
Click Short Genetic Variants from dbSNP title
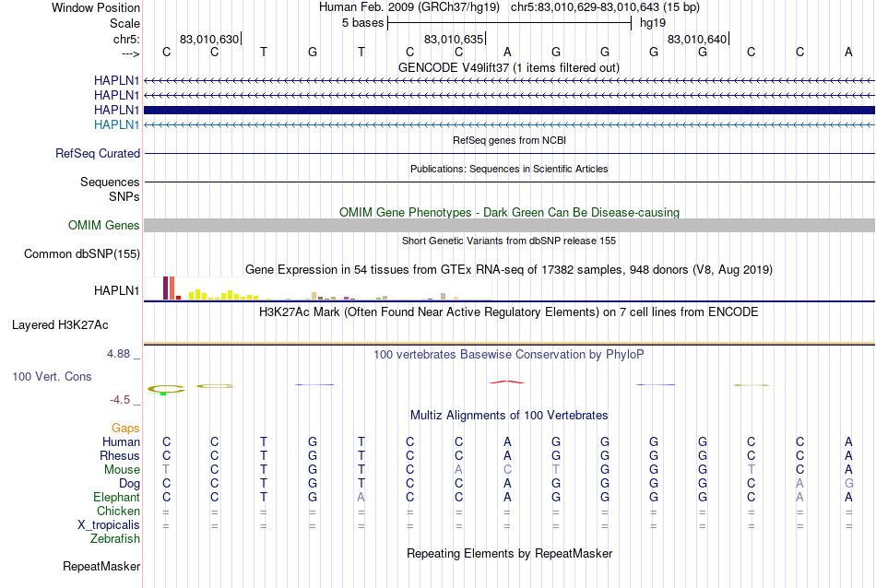pyautogui.click(x=509, y=241)
